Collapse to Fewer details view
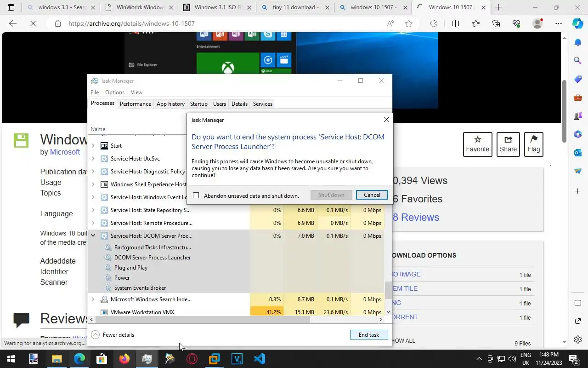The height and width of the screenshot is (368, 588). (x=113, y=335)
